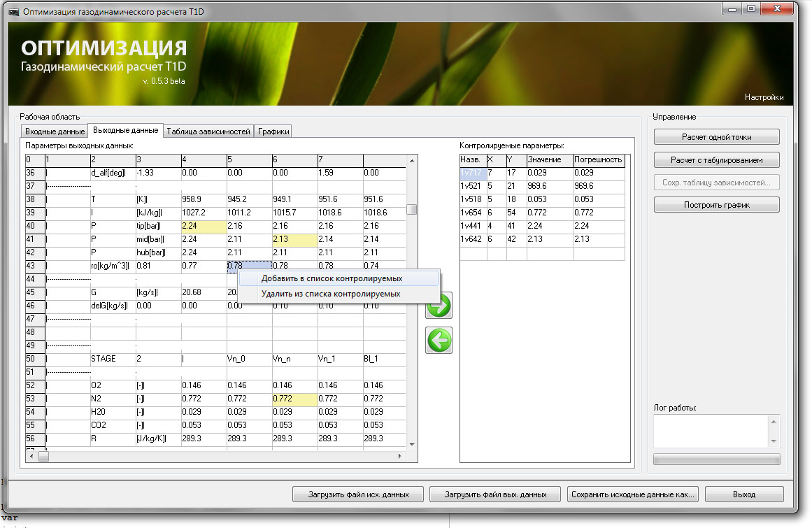The width and height of the screenshot is (812, 528).
Task: Click Загрузить файл вых. данных button
Action: [496, 494]
